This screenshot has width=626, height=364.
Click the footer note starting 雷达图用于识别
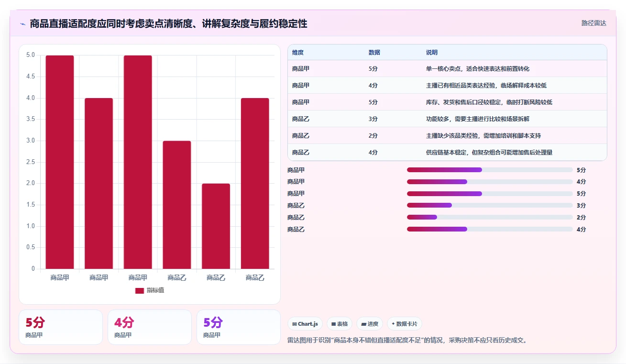point(407,341)
